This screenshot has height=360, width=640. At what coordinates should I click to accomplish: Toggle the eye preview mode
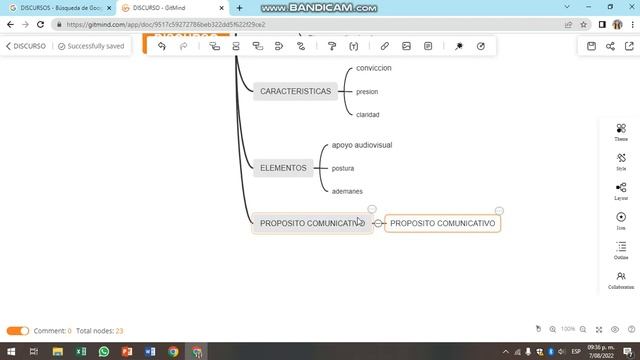[615, 329]
